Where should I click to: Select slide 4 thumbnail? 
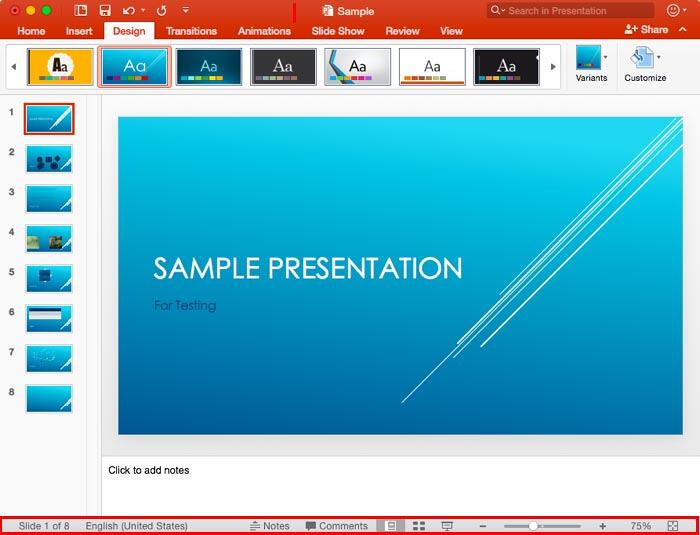pos(49,239)
